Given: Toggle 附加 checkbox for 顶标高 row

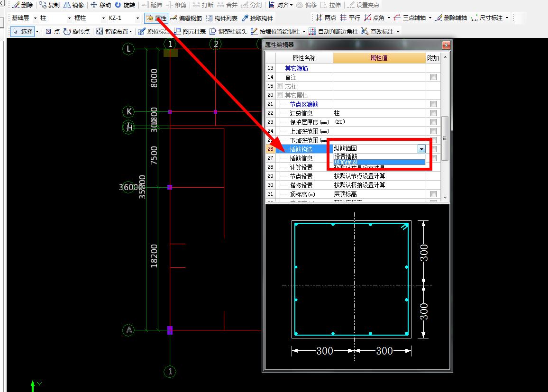Looking at the screenshot, I should pyautogui.click(x=433, y=194).
